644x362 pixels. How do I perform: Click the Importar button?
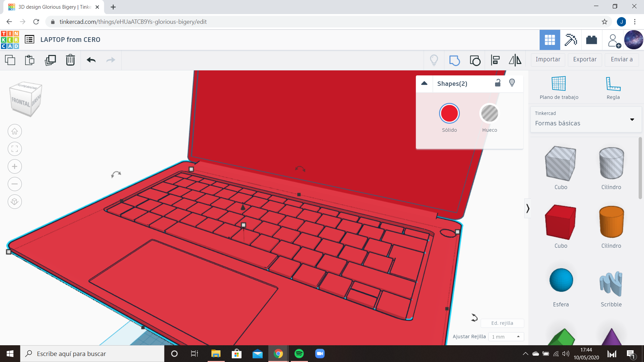pos(548,59)
